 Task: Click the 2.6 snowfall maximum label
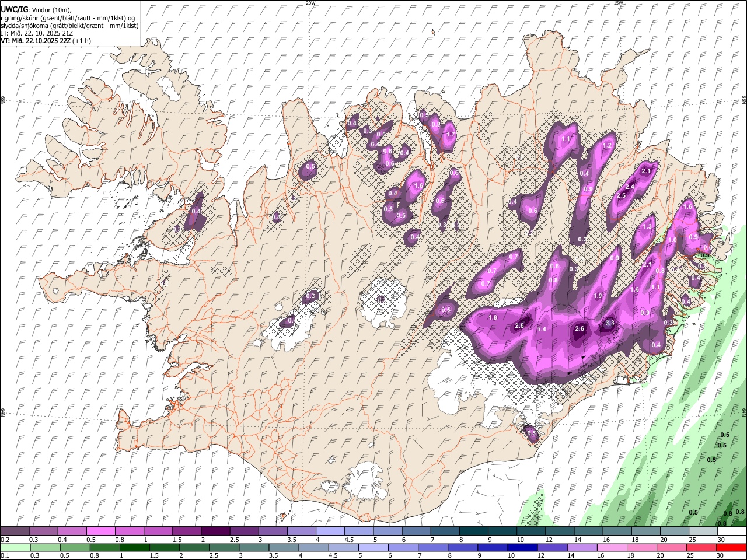pos(580,329)
